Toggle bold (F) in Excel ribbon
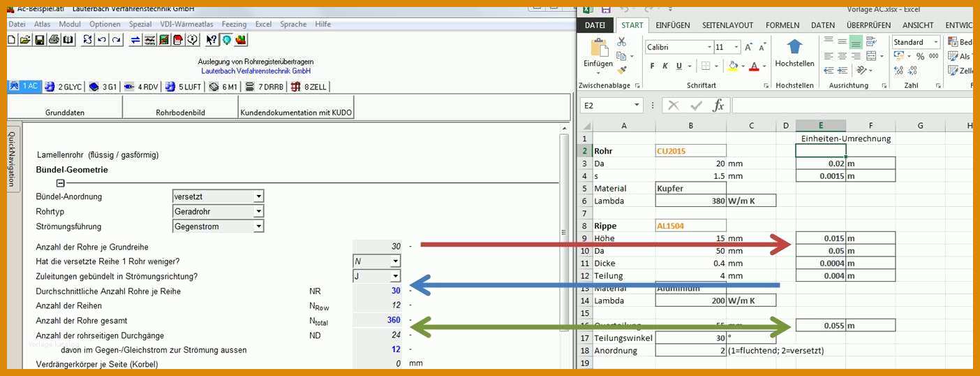Screen dimensions: 980x376 [x=653, y=66]
